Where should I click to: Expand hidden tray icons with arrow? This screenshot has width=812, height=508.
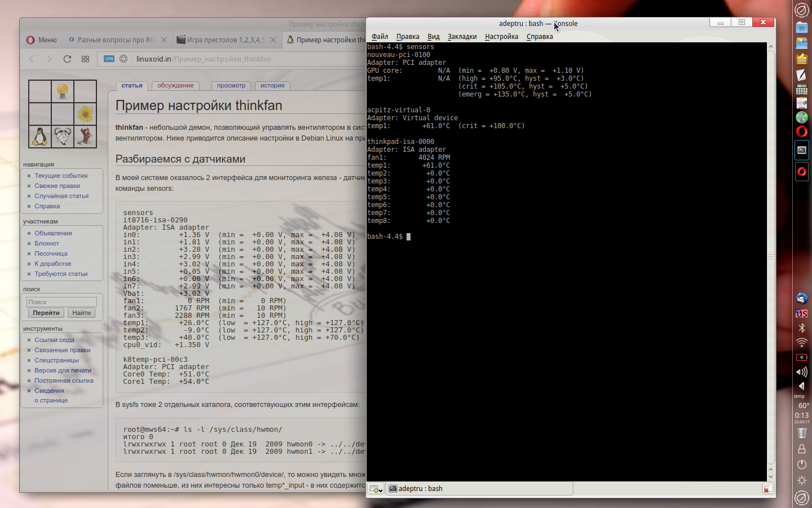(x=801, y=386)
